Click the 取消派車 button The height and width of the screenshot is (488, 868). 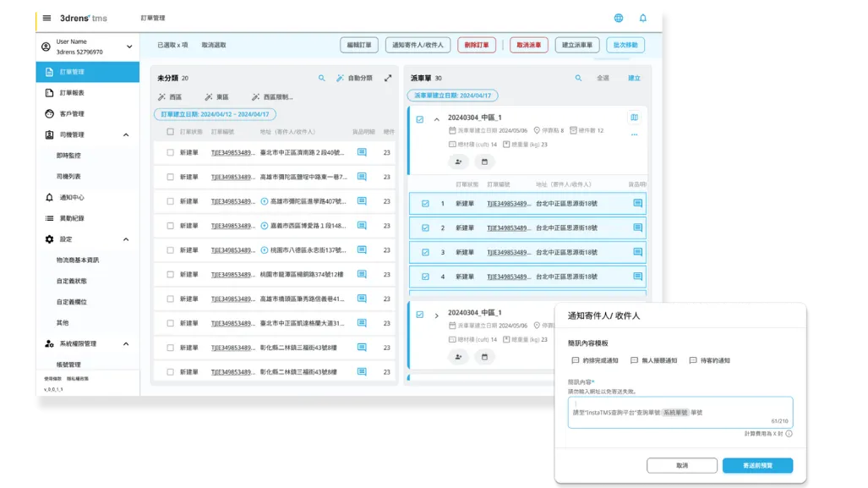(x=529, y=45)
